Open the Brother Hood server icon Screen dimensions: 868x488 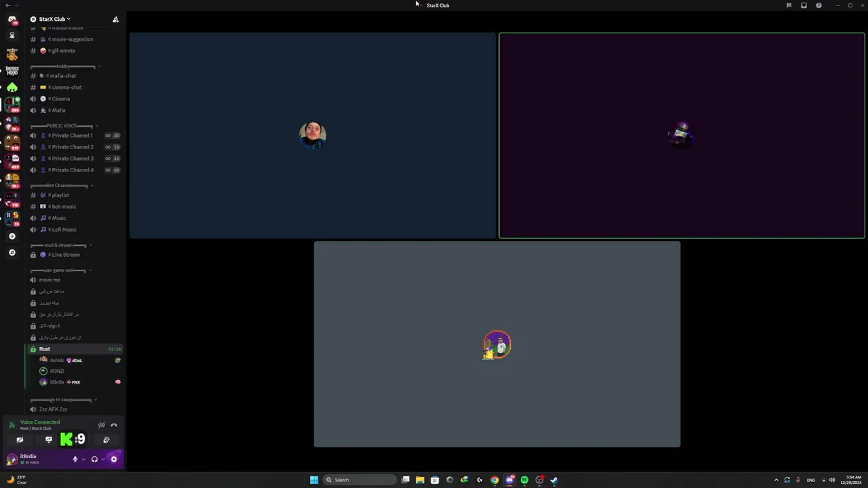(x=12, y=70)
